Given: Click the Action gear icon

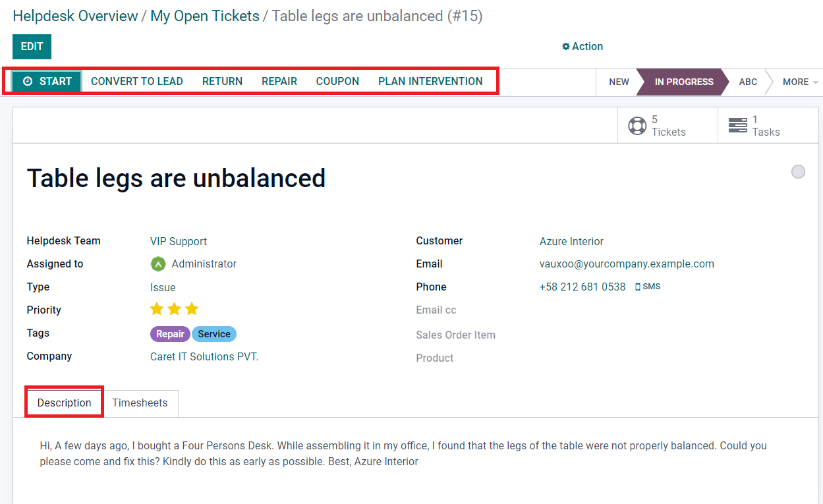Looking at the screenshot, I should [x=565, y=47].
